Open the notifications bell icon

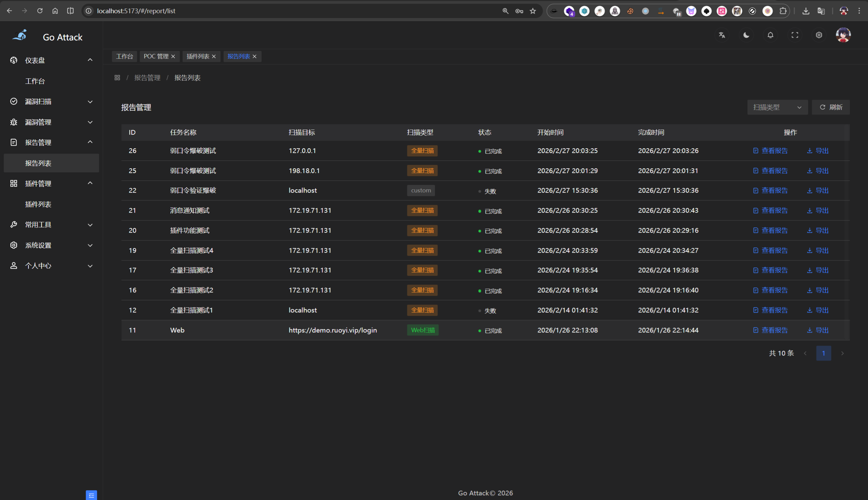[x=770, y=35]
